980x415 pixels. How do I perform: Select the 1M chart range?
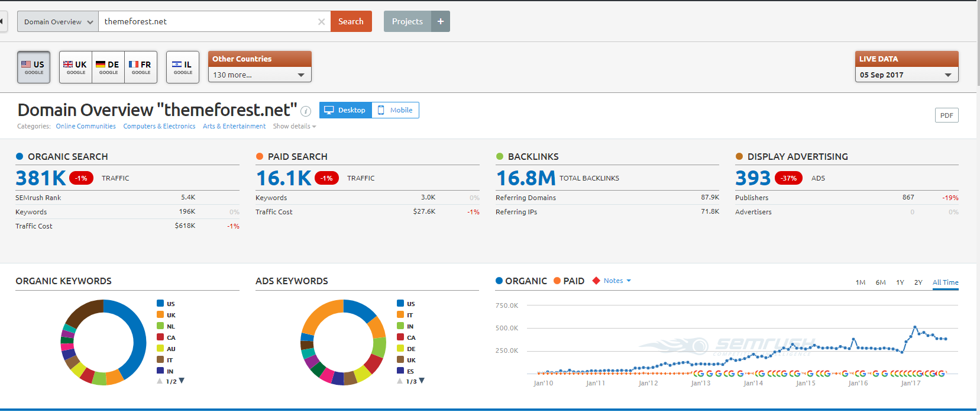pos(861,282)
